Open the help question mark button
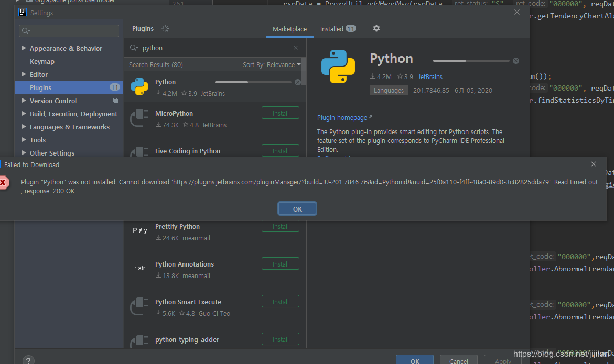614x364 pixels. click(x=28, y=360)
